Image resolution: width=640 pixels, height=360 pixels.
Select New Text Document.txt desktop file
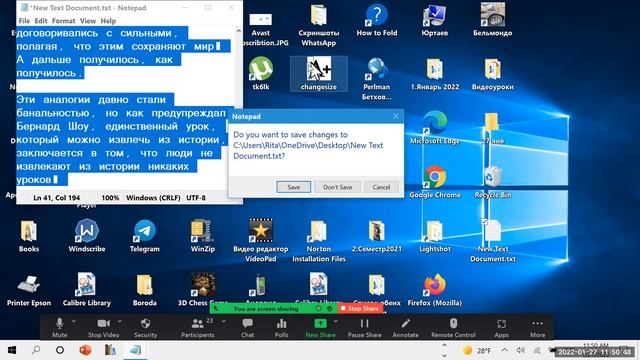[492, 241]
